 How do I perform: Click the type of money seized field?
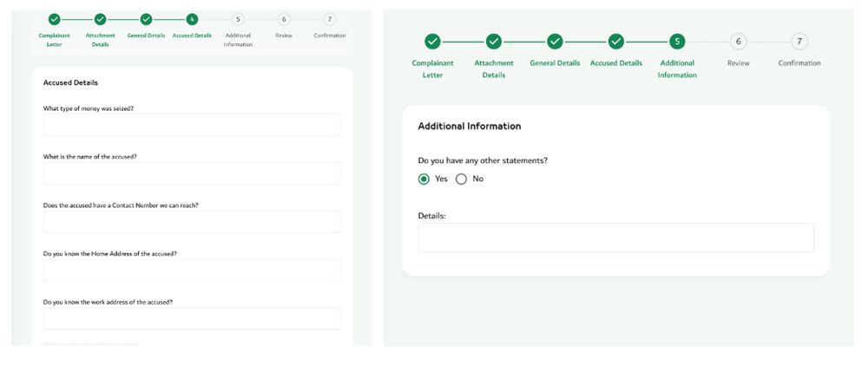point(192,125)
